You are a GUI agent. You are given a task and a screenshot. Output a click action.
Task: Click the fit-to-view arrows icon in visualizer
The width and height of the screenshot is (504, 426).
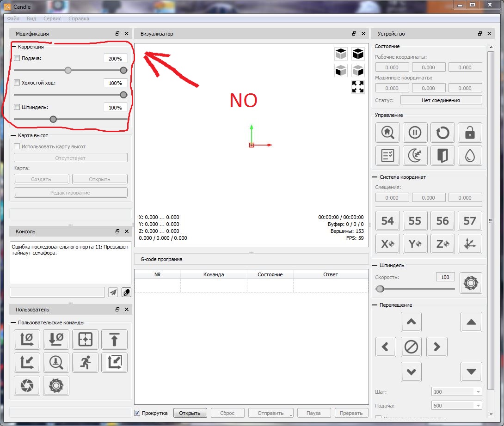(x=357, y=87)
